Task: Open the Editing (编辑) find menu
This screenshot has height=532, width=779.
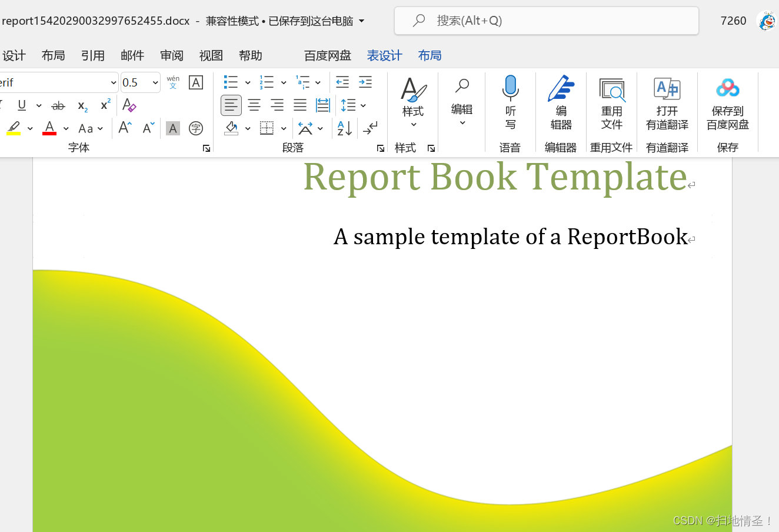Action: point(462,102)
